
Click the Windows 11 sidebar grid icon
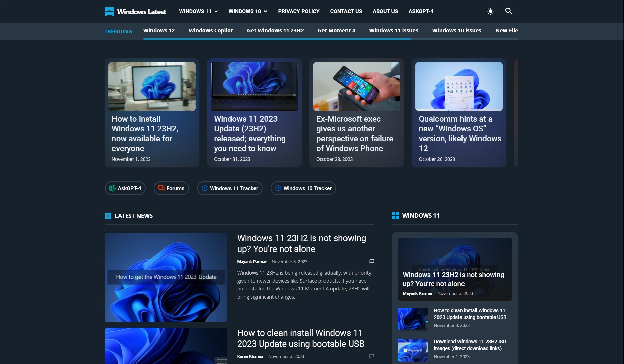click(x=395, y=216)
